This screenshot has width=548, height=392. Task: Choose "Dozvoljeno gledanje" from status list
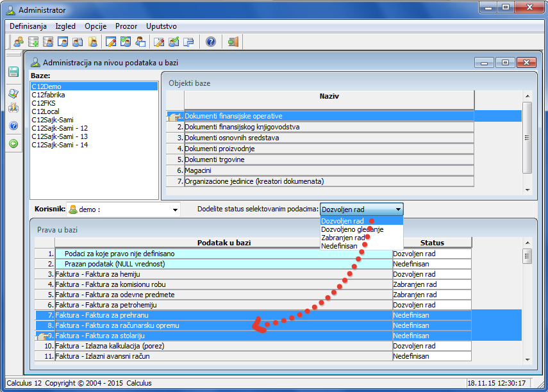[x=352, y=229]
